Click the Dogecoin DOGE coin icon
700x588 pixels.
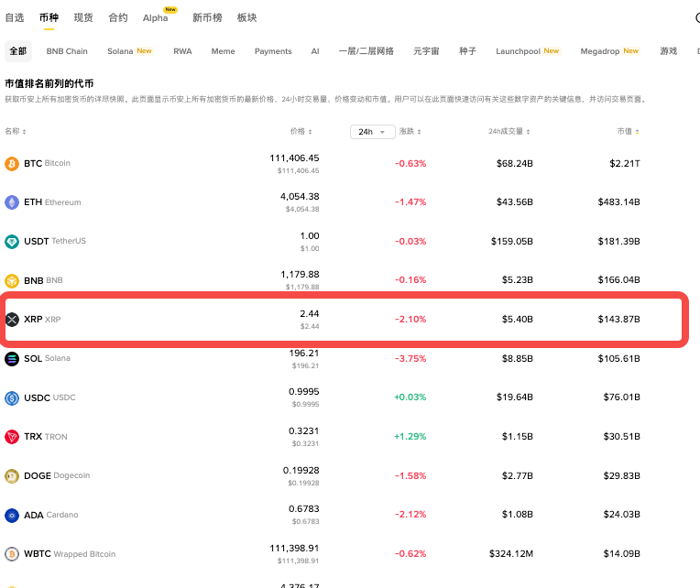pos(12,476)
